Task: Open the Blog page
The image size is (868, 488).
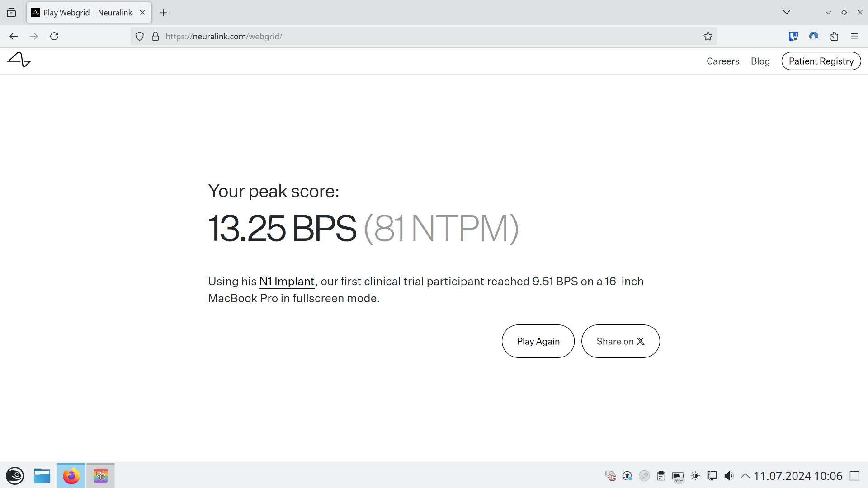Action: 760,61
